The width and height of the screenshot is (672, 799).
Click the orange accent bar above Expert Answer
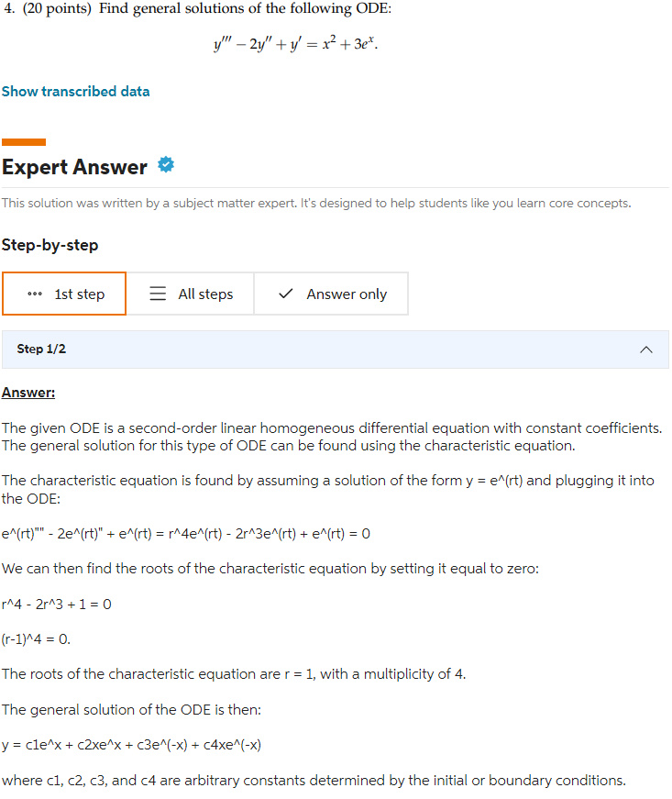25,142
